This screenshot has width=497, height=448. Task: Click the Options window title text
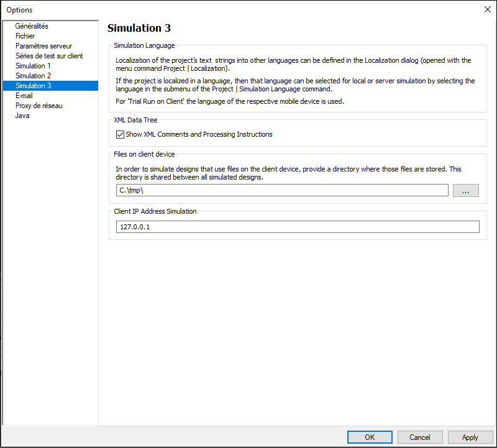click(19, 10)
